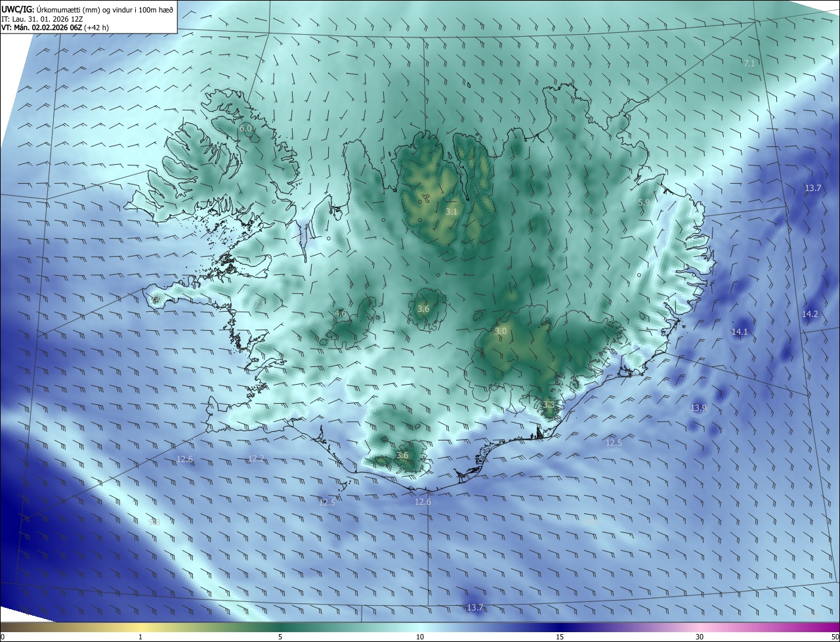Click the '10' tick on the color scale

pos(420,637)
